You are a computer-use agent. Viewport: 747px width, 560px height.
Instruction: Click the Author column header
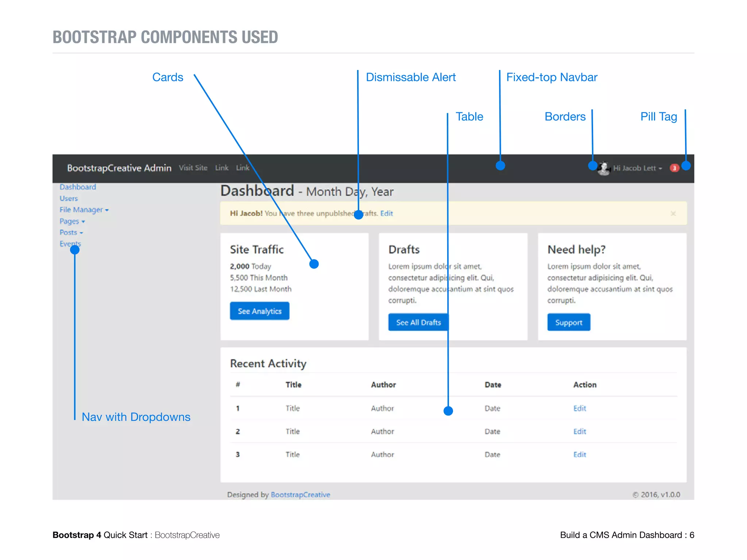383,385
